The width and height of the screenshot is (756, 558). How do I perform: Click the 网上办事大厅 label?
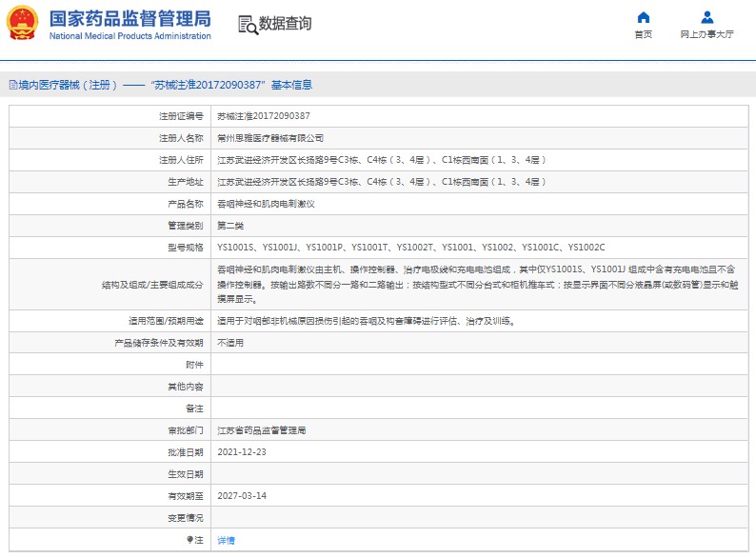point(706,34)
